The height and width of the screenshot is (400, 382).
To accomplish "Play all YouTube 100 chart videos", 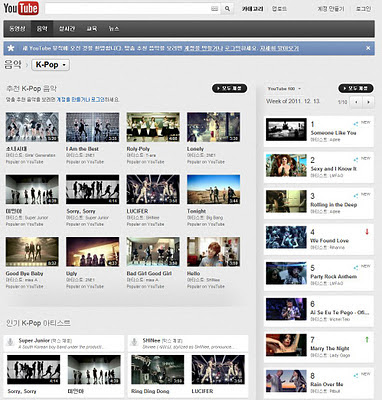I will pyautogui.click(x=356, y=88).
